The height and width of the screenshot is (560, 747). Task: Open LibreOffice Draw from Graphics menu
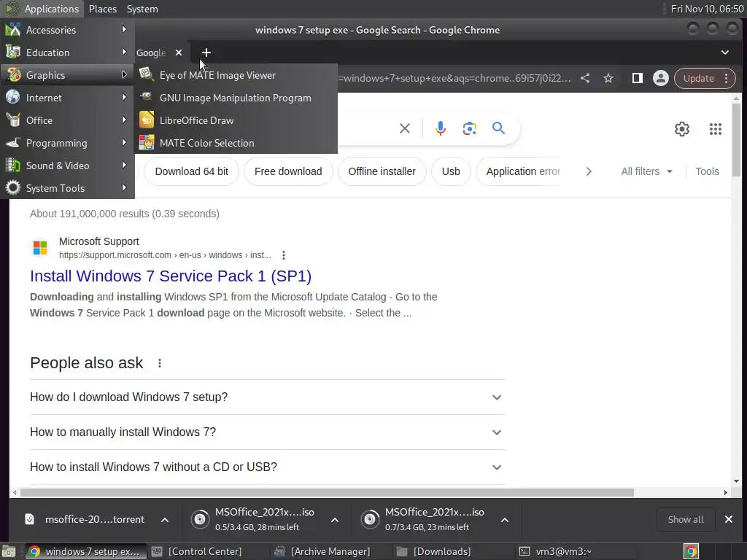(236, 120)
